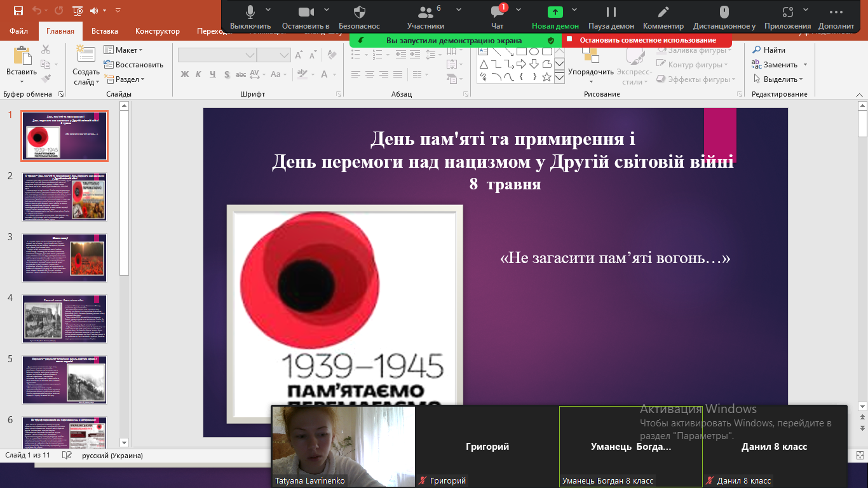Click the New Slide icon
Image resolution: width=868 pixels, height=488 pixels.
(86, 55)
